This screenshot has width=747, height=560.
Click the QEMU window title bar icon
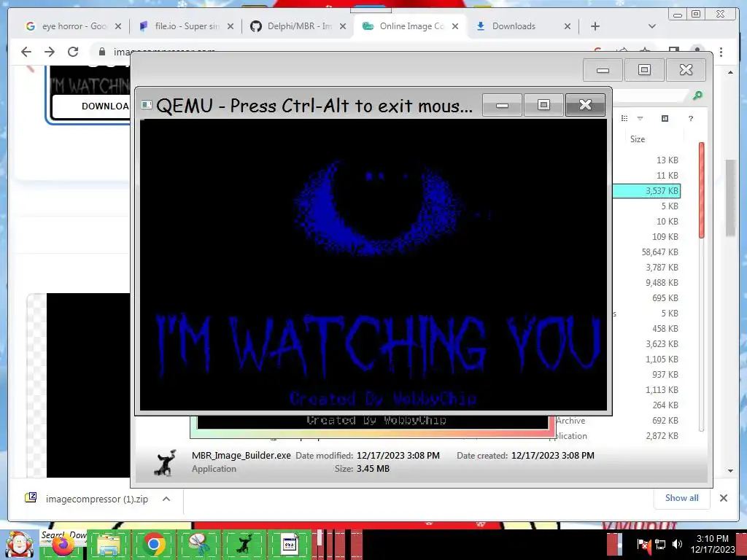(147, 105)
